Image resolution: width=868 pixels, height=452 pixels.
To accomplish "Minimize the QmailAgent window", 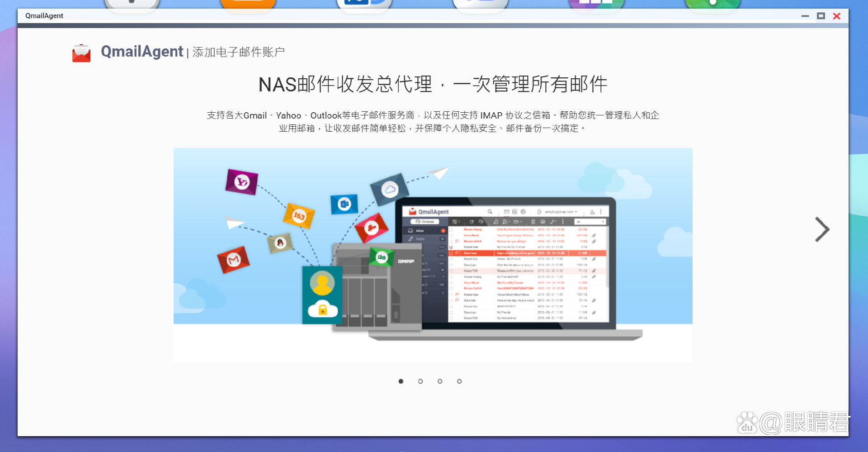I will (x=805, y=16).
